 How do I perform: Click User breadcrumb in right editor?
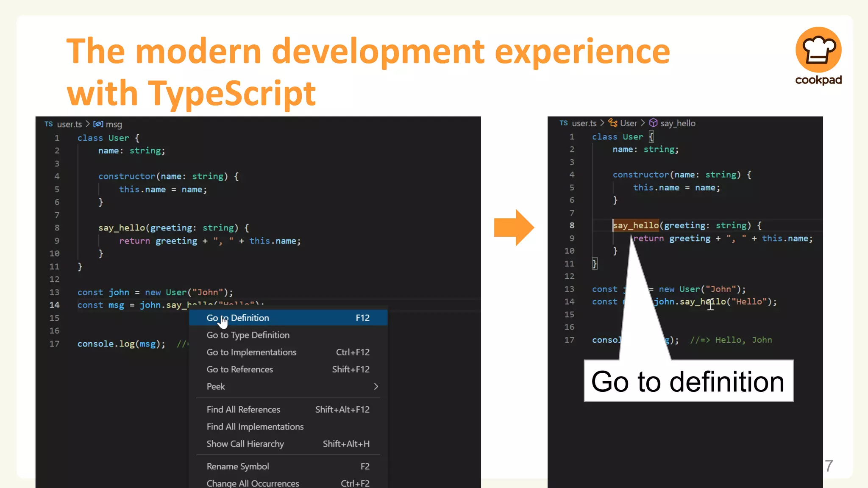coord(629,123)
